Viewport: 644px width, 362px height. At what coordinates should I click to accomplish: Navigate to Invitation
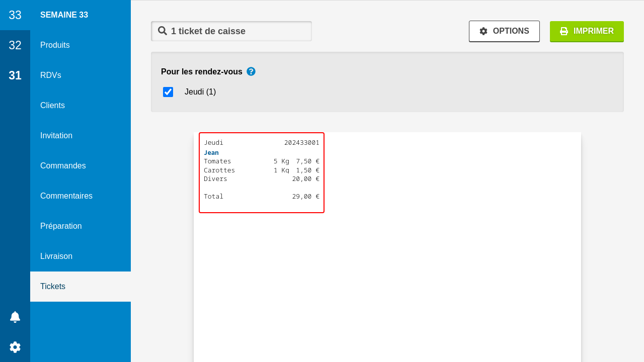[x=56, y=136]
